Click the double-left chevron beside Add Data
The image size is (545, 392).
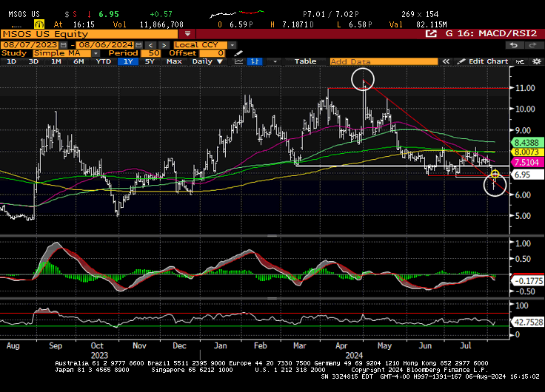coord(446,61)
